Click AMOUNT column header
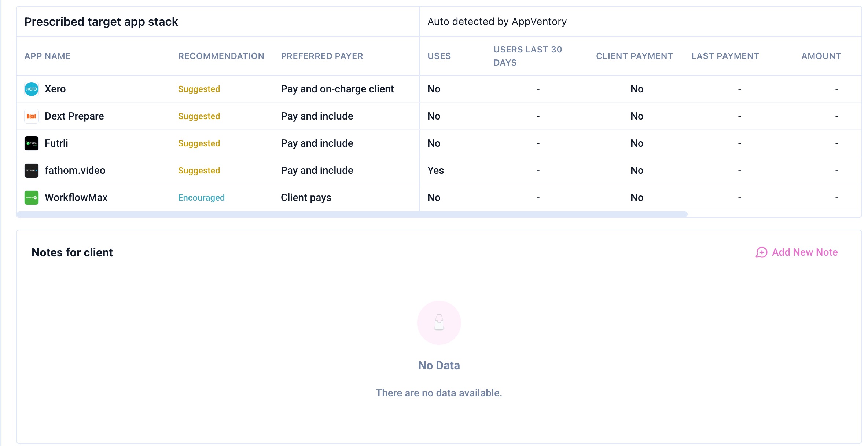The image size is (868, 446). (821, 56)
